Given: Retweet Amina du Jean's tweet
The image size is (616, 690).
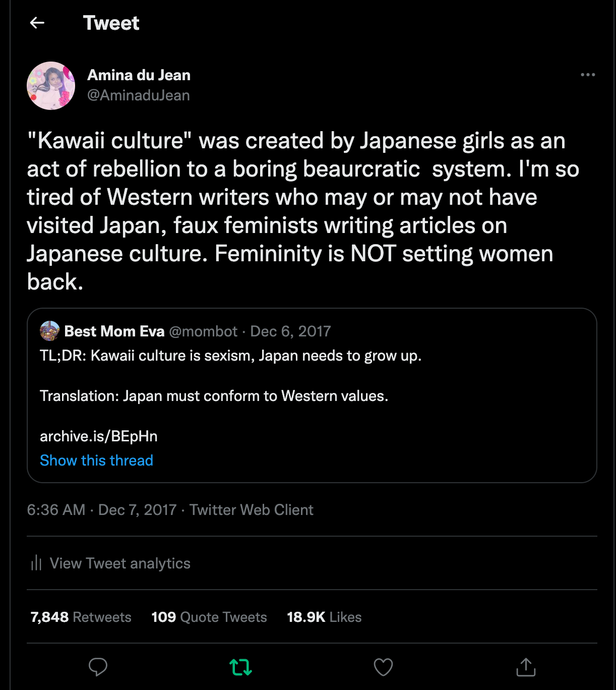Looking at the screenshot, I should [x=241, y=667].
